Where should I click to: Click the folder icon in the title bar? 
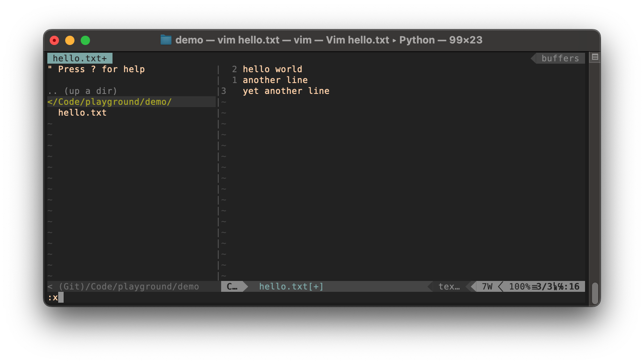click(x=166, y=40)
